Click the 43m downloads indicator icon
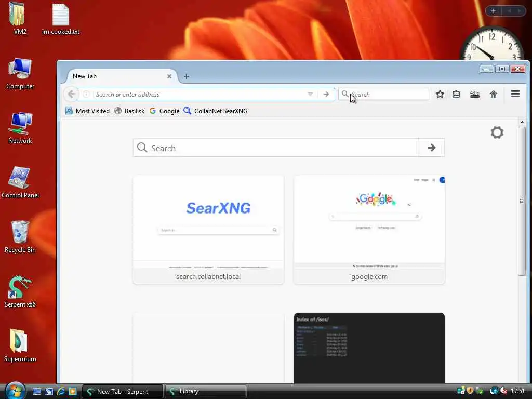 [x=475, y=94]
